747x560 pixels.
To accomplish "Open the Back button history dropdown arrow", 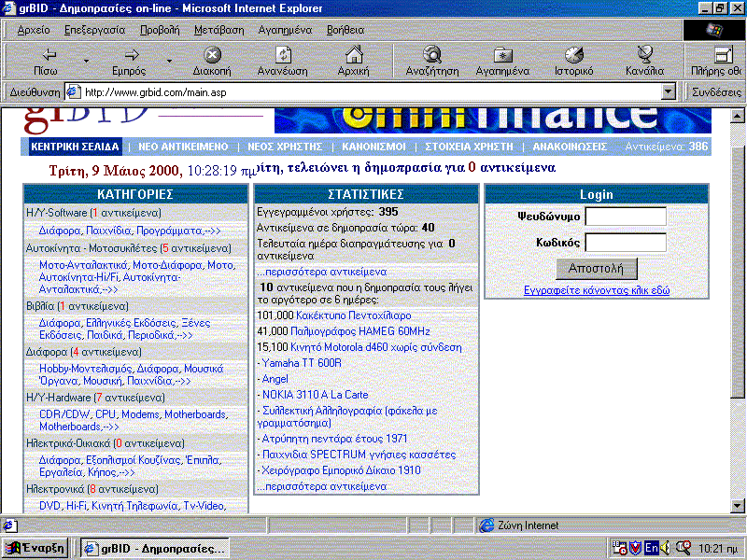I will click(86, 61).
